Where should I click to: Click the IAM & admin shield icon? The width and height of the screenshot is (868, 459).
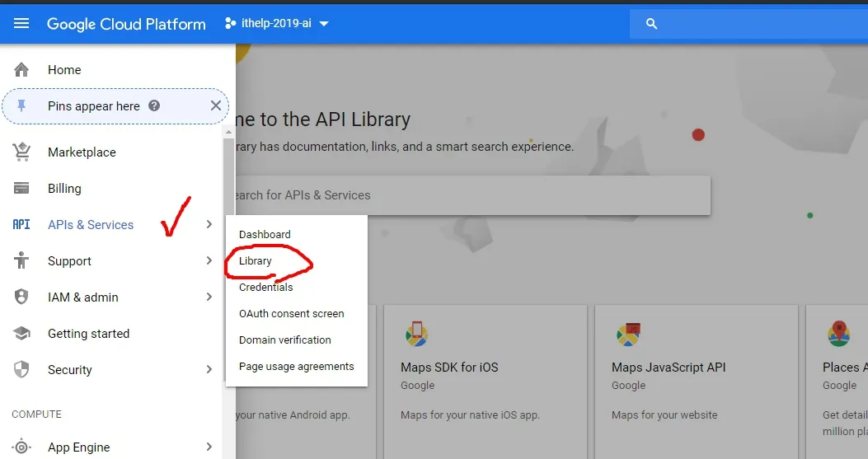click(x=21, y=297)
